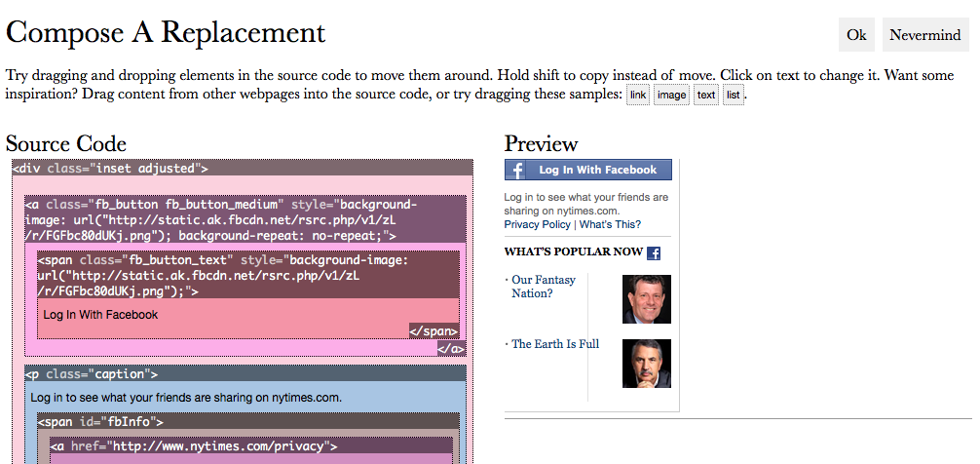Click the preview caption about friends sharing
980x464 pixels.
[x=586, y=204]
